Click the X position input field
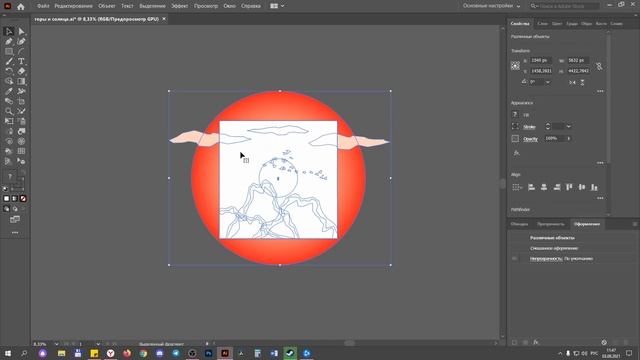The image size is (640, 360). (541, 60)
